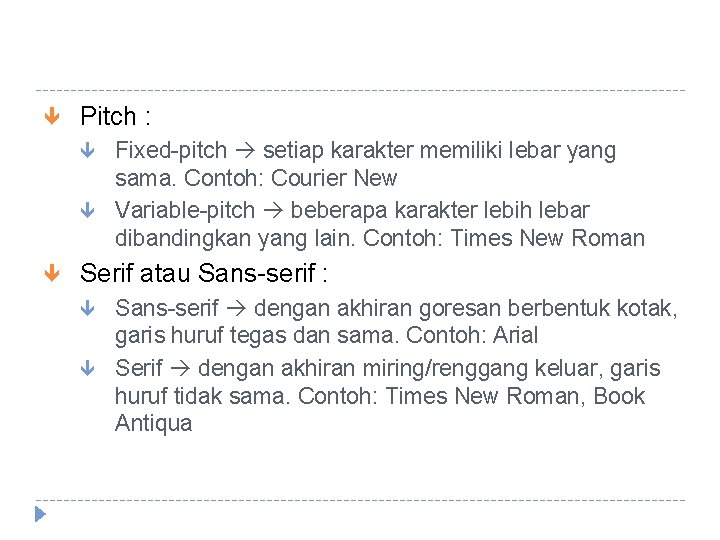The height and width of the screenshot is (540, 720).
Task: Click the bullet arrow before "Sans-serif dengan akhiran"
Action: click(x=88, y=310)
